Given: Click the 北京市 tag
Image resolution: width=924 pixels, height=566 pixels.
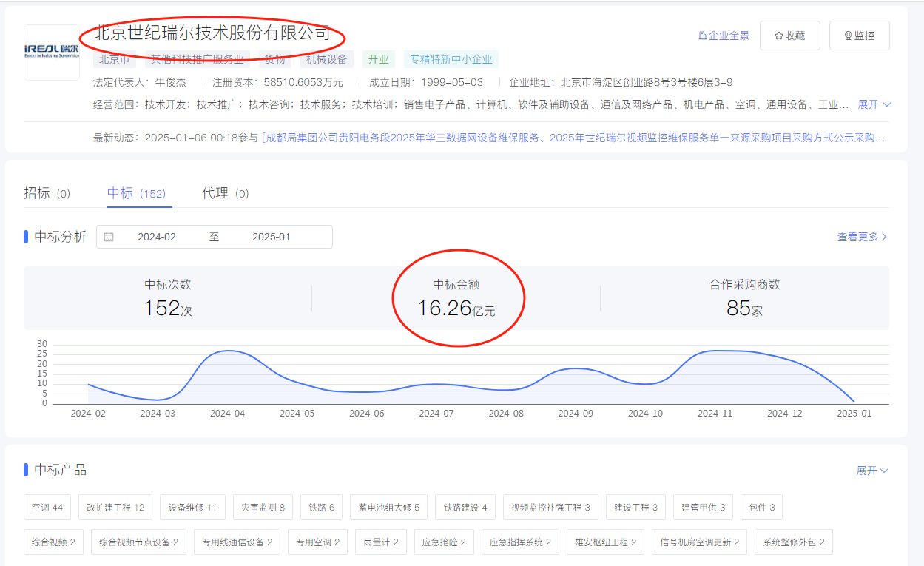Looking at the screenshot, I should (x=115, y=59).
